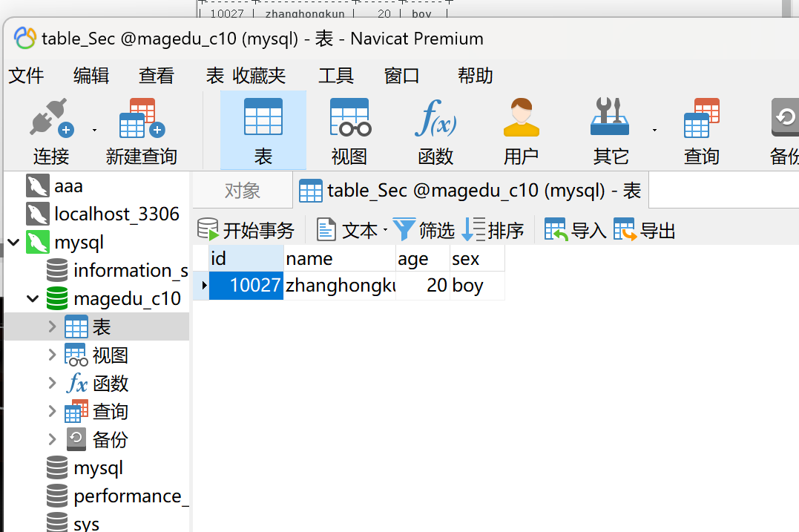
Task: Open the dropdown arrow next to 文本
Action: coord(385,230)
